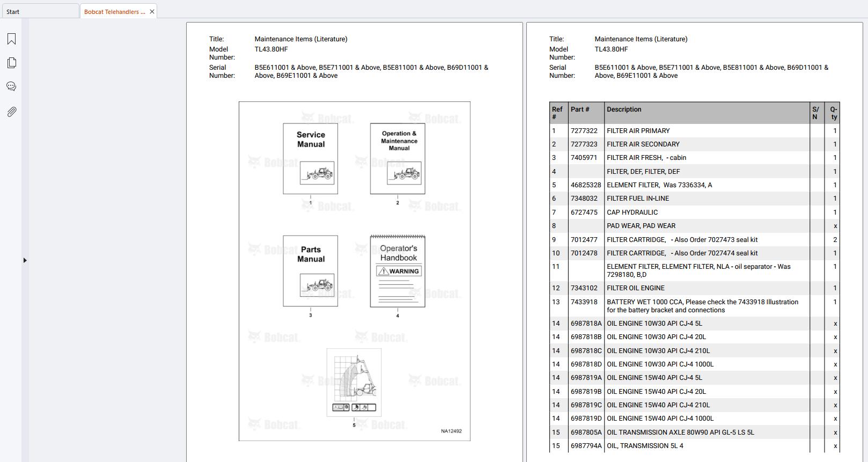This screenshot has height=462, width=868.
Task: Select part number 7343102
Action: 584,288
